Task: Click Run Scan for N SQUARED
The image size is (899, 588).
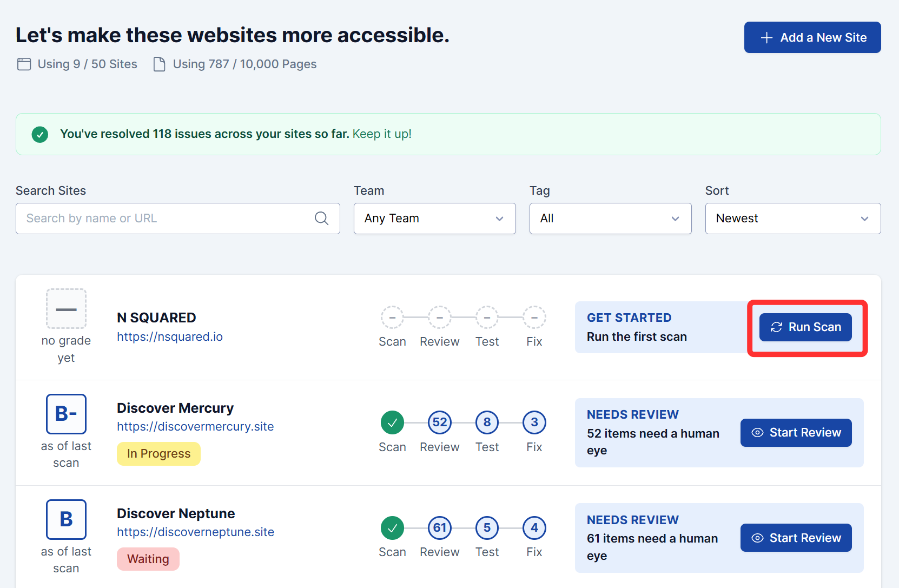Action: click(x=805, y=327)
